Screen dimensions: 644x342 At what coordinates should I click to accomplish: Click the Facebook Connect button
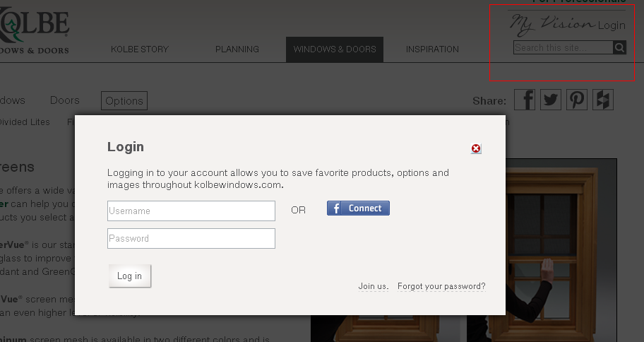click(358, 208)
